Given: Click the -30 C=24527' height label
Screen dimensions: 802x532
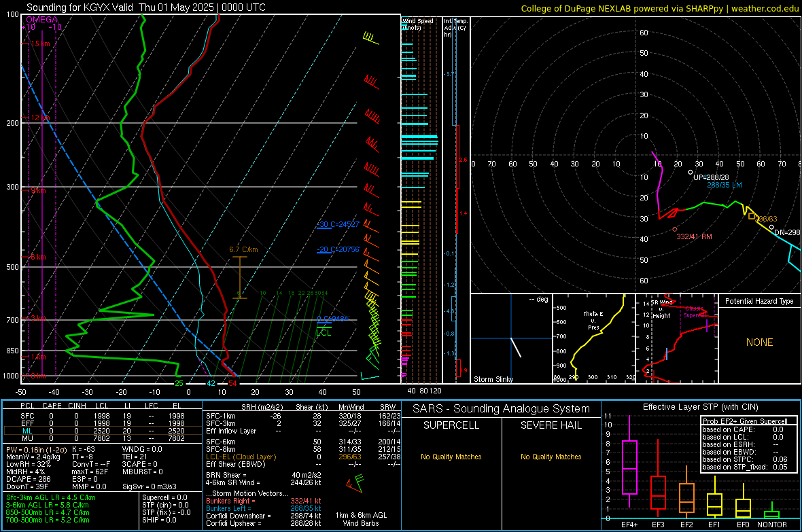Looking at the screenshot, I should pyautogui.click(x=339, y=224).
